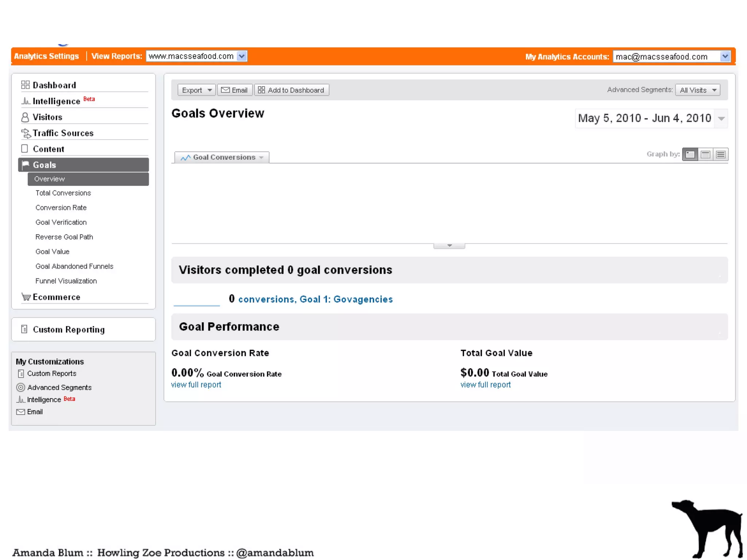Click the Dashboard grid icon in sidebar
The width and height of the screenshot is (747, 560).
25,85
